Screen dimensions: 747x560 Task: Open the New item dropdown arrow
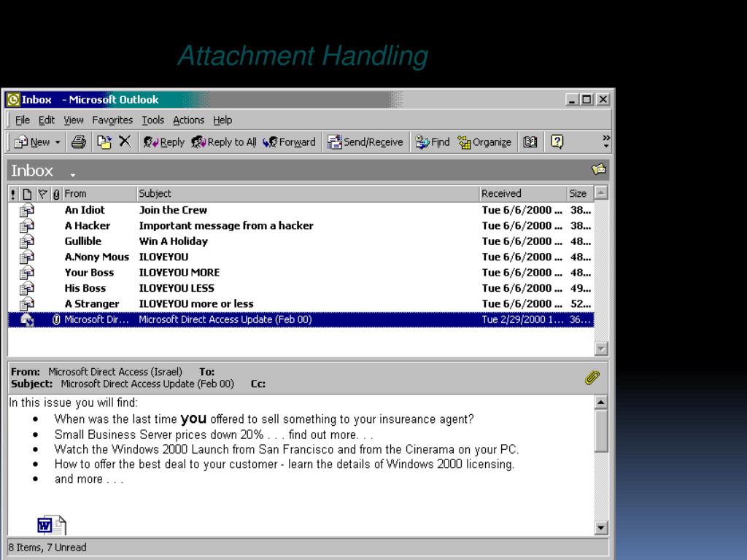[58, 142]
